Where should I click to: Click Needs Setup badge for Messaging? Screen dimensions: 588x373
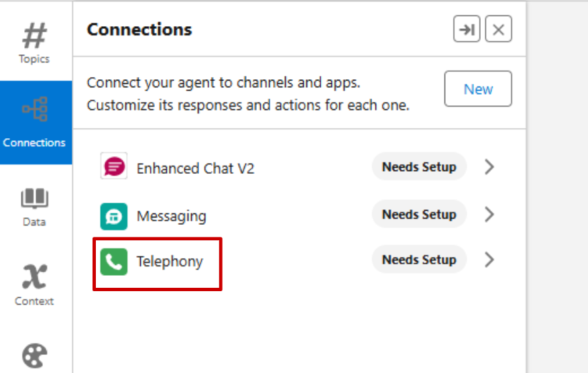coord(419,215)
